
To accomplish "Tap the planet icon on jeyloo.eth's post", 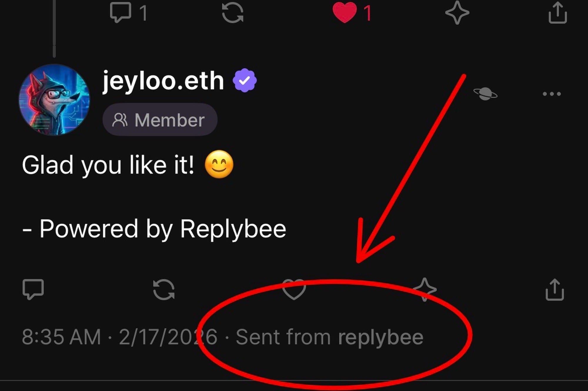I will pyautogui.click(x=485, y=94).
